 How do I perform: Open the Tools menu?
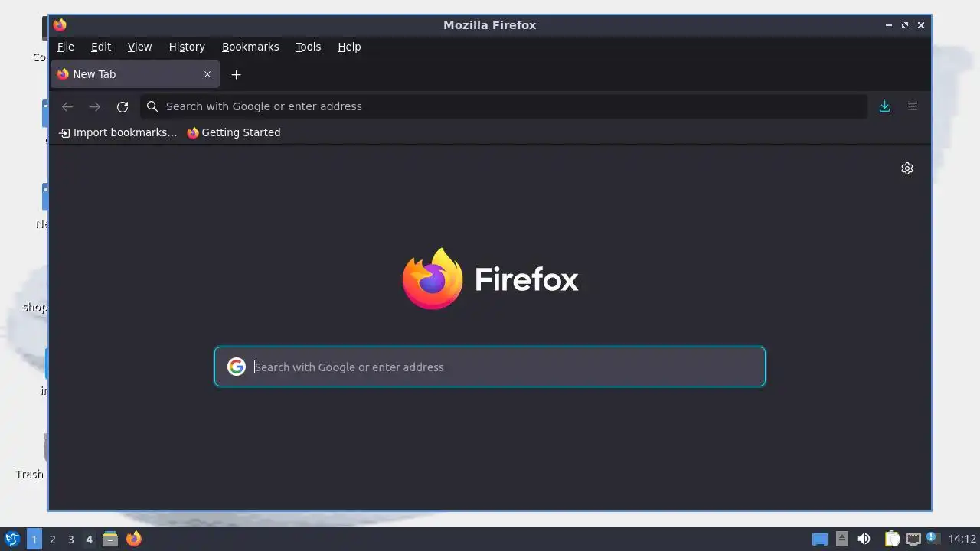tap(309, 47)
